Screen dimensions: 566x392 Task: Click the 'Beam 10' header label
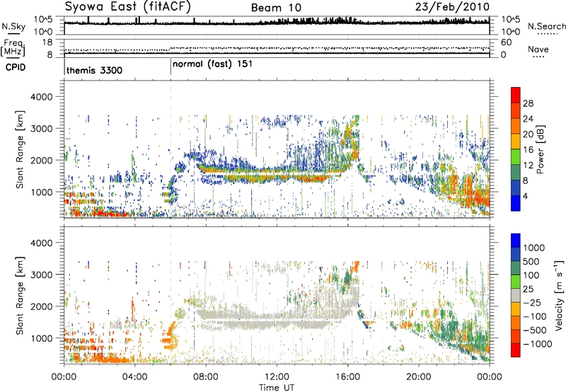[x=276, y=8]
